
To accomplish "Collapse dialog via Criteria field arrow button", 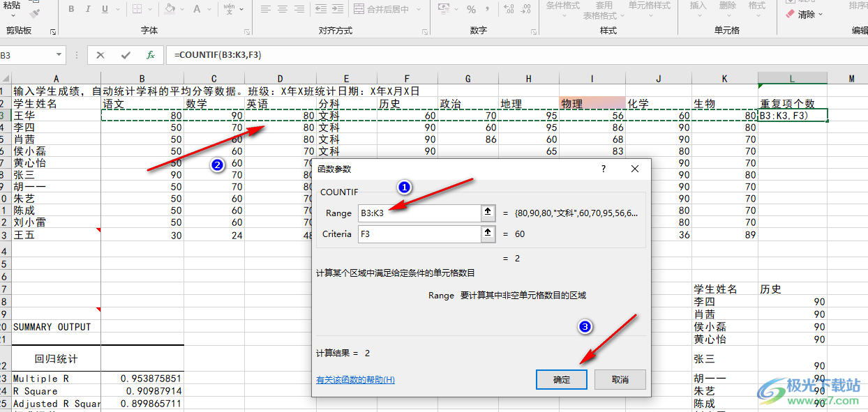I will [488, 234].
